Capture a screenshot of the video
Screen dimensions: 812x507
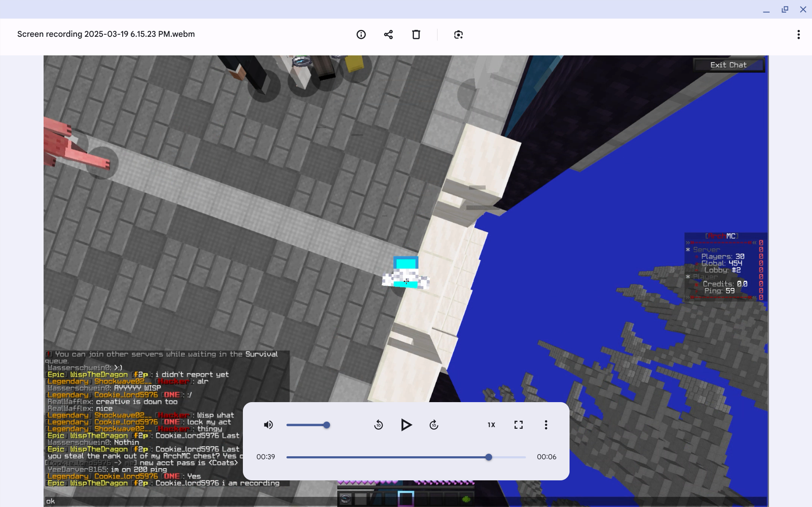coord(458,35)
